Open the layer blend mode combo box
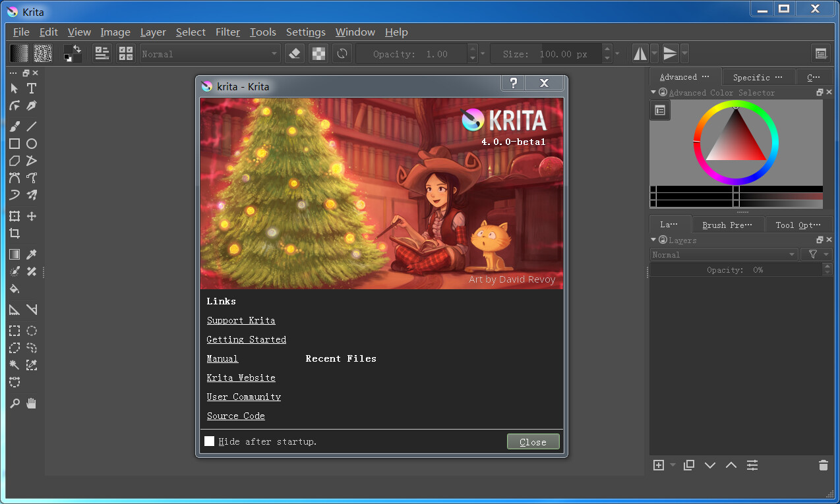Screen dimensions: 840x504 pyautogui.click(x=723, y=254)
